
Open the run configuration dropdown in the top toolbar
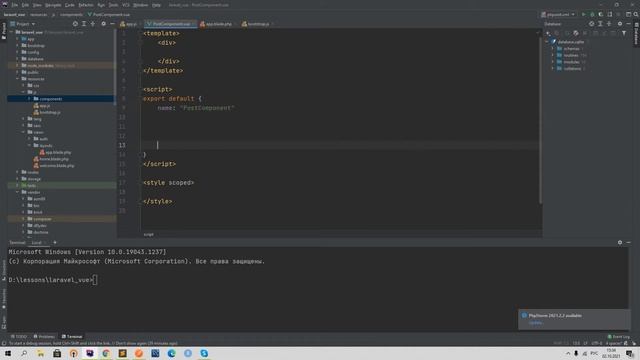[x=558, y=14]
